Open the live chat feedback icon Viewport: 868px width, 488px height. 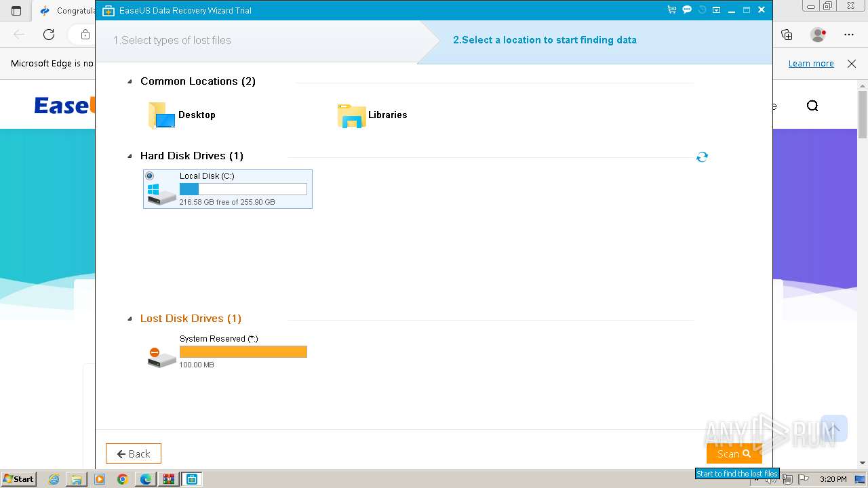(687, 10)
